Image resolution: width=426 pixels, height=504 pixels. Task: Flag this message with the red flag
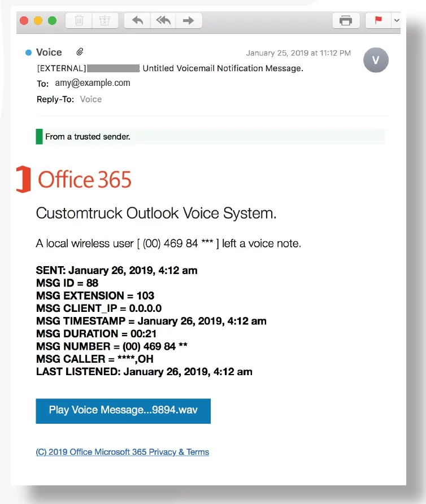tap(378, 21)
